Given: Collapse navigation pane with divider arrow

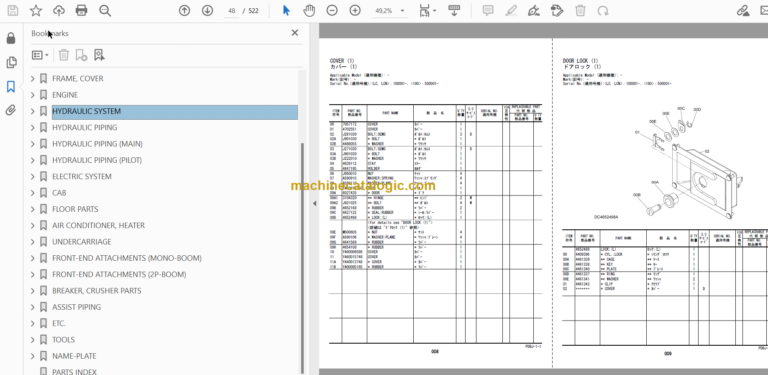Looking at the screenshot, I should point(314,204).
